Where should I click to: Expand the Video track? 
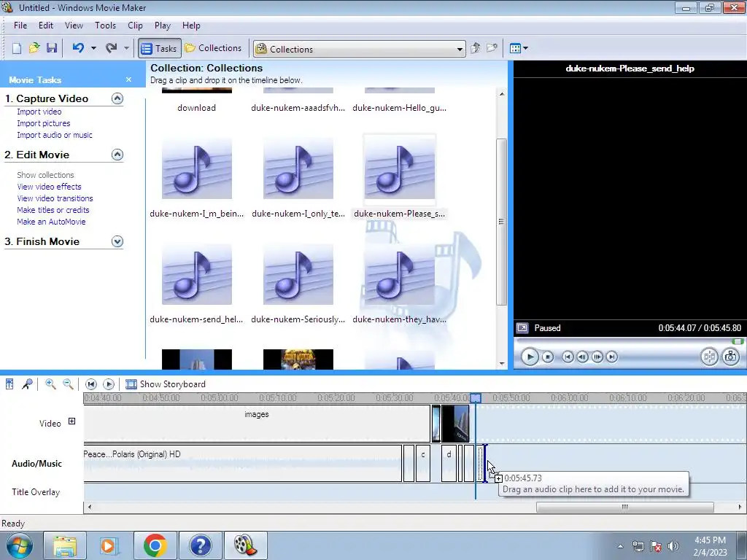[71, 421]
